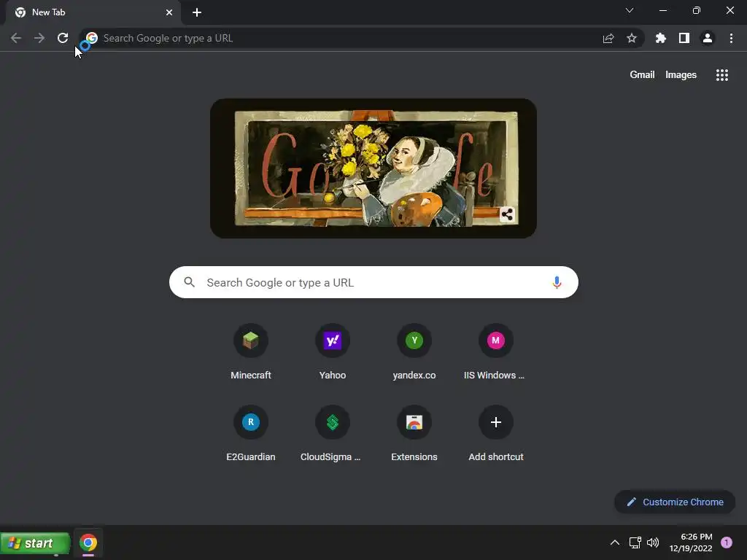Open the Chrome profile avatar menu
This screenshot has width=747, height=560.
click(708, 38)
